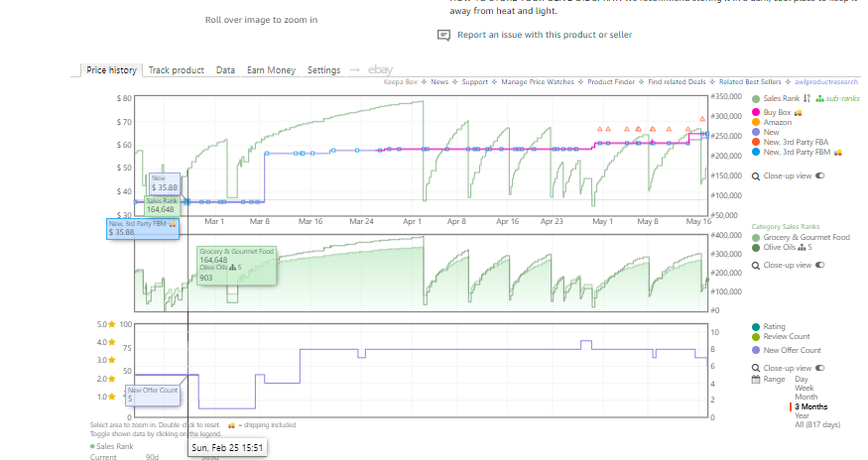The image size is (868, 460).
Task: Open the Price history tab
Action: (111, 69)
